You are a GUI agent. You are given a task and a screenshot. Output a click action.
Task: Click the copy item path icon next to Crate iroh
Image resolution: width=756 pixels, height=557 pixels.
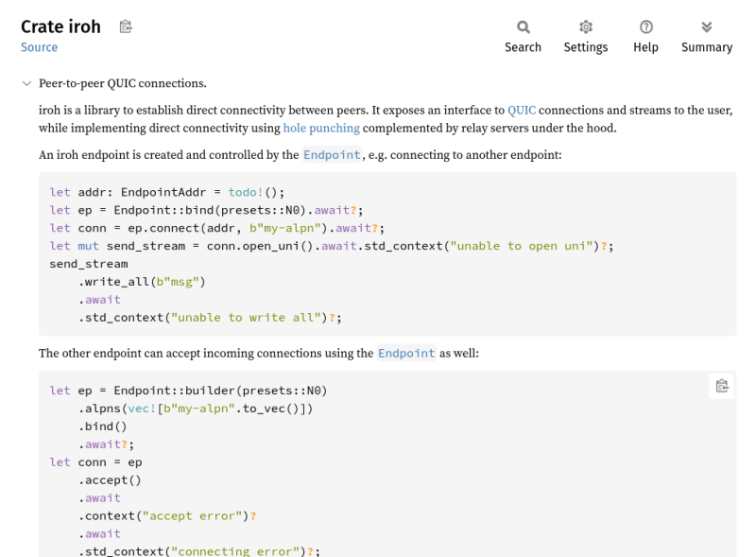click(126, 26)
